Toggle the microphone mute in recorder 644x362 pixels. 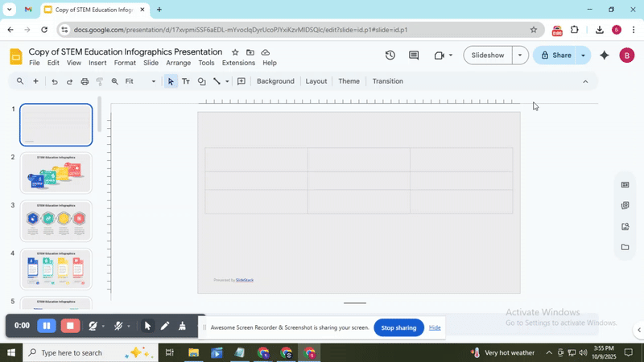tap(118, 326)
